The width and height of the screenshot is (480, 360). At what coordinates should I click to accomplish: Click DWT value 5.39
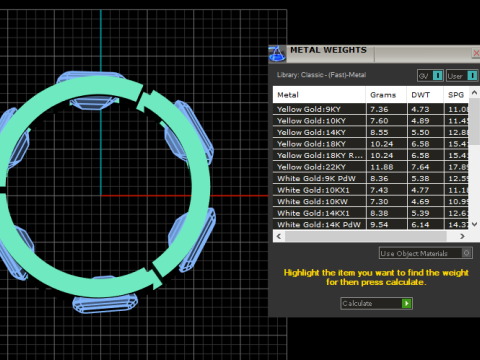click(420, 213)
